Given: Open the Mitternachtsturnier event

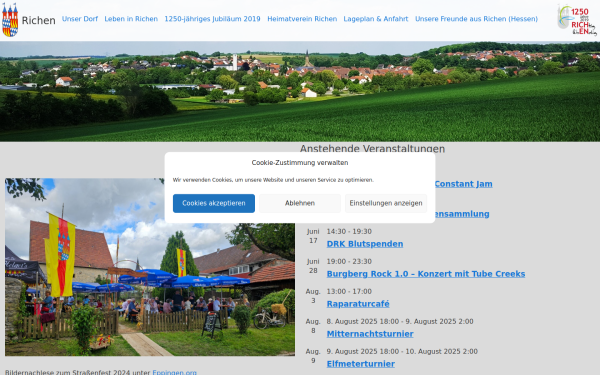Looking at the screenshot, I should [370, 334].
